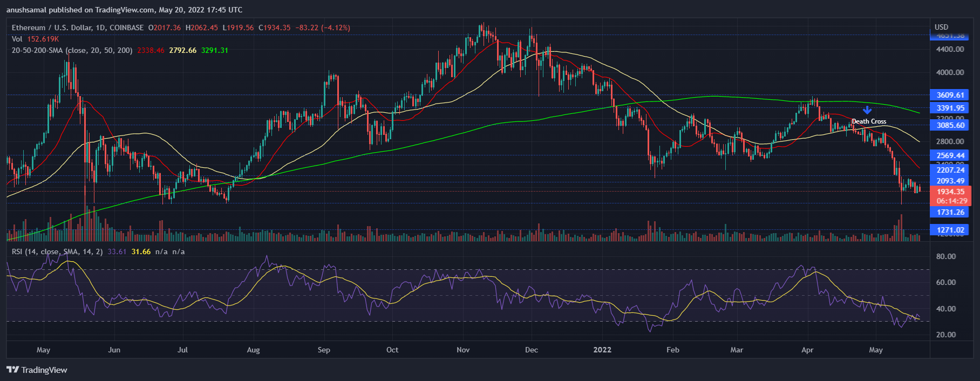Click the Sep time axis label
This screenshot has height=381, width=980.
coord(324,350)
